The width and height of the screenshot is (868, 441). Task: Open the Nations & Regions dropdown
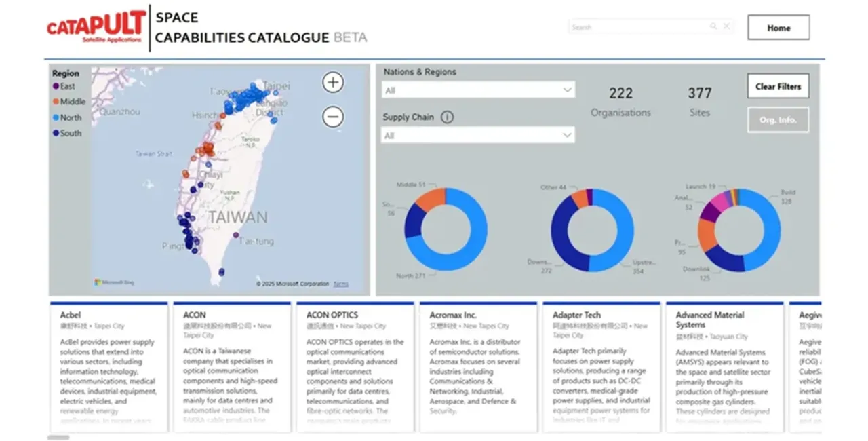(478, 90)
